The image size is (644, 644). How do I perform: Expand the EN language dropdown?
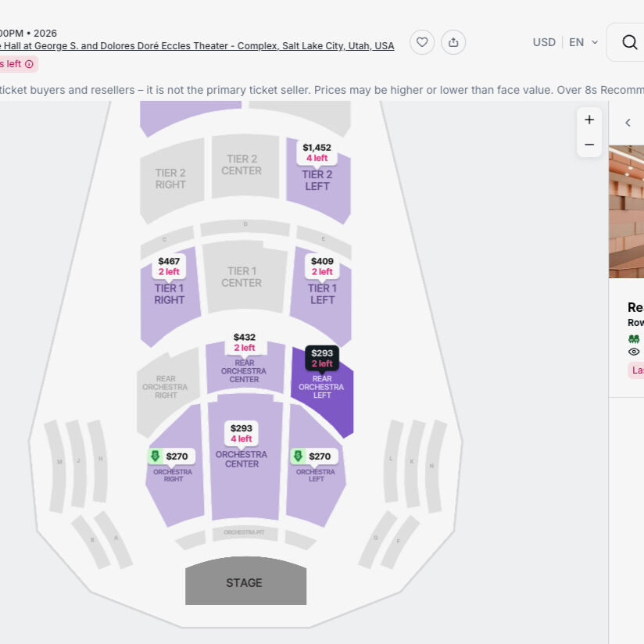583,42
